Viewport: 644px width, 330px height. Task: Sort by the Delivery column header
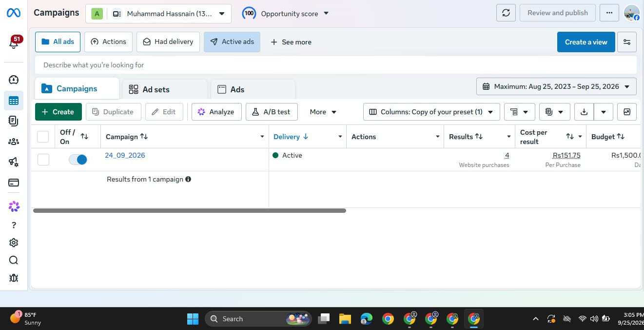[x=291, y=137]
